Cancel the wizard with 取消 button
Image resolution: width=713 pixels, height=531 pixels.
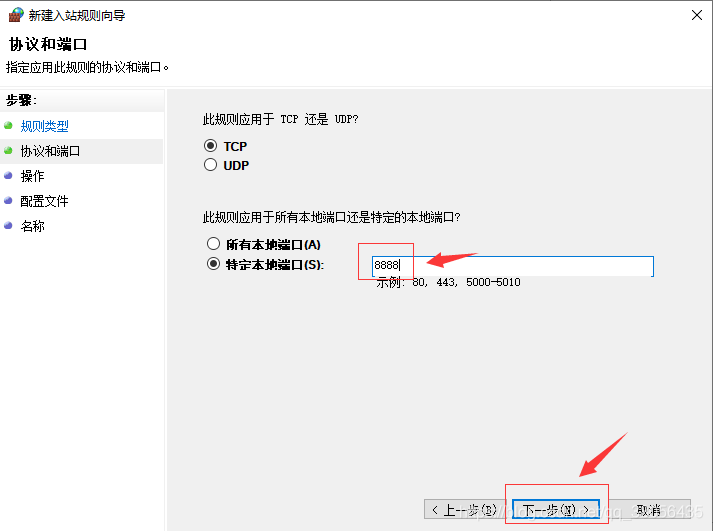pyautogui.click(x=649, y=510)
